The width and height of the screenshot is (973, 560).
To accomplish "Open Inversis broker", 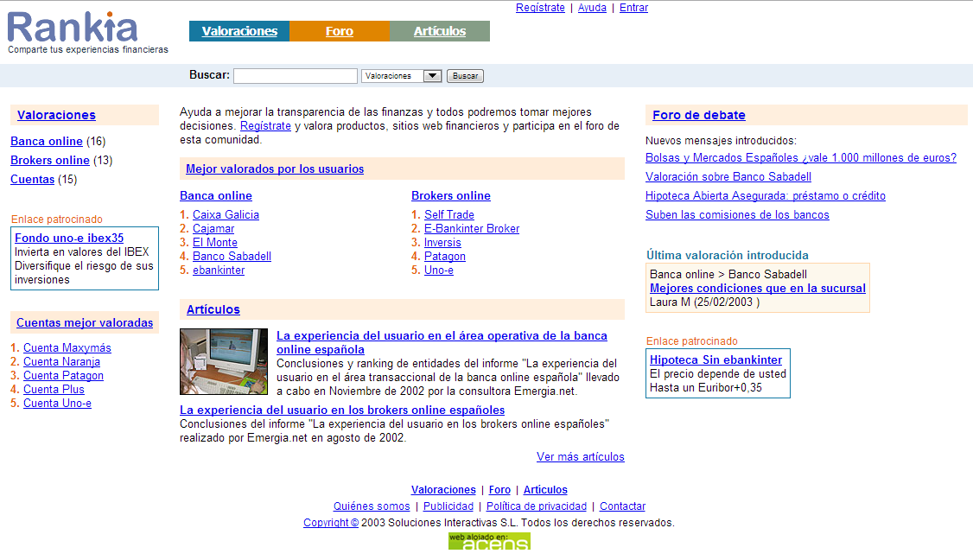I will coord(442,243).
